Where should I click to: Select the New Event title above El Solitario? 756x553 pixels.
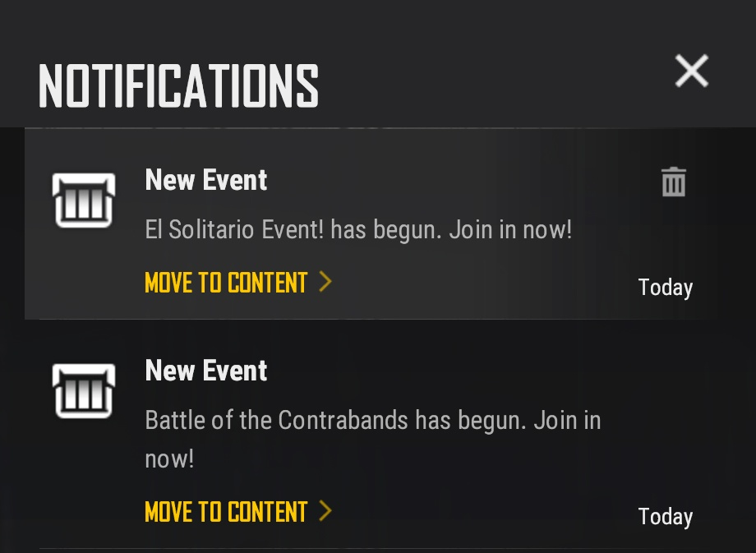pos(206,180)
